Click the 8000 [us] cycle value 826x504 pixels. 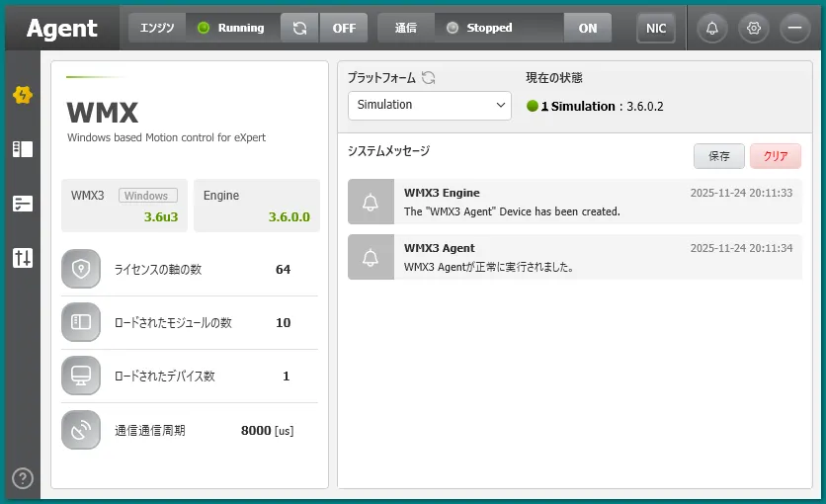(267, 431)
